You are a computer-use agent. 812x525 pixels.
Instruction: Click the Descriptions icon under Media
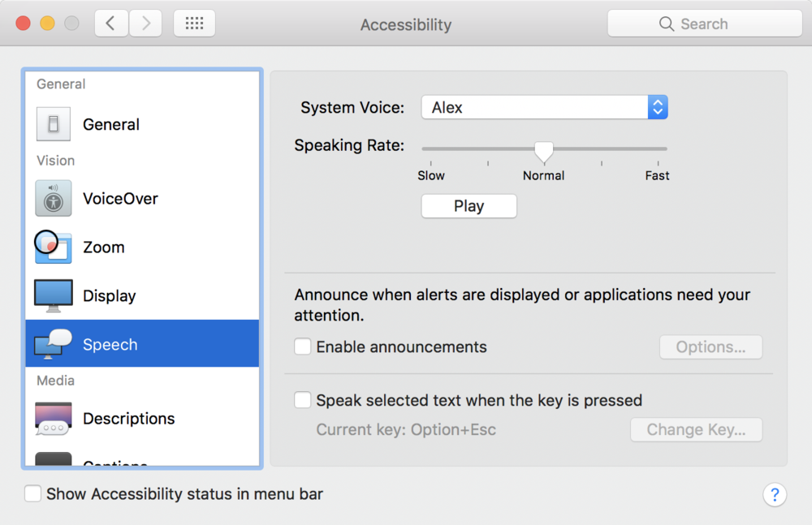[54, 419]
